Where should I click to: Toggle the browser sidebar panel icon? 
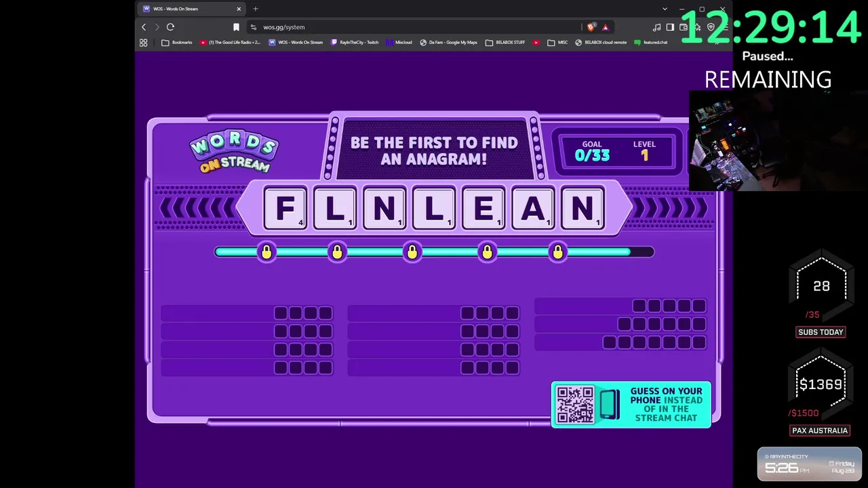tap(670, 27)
